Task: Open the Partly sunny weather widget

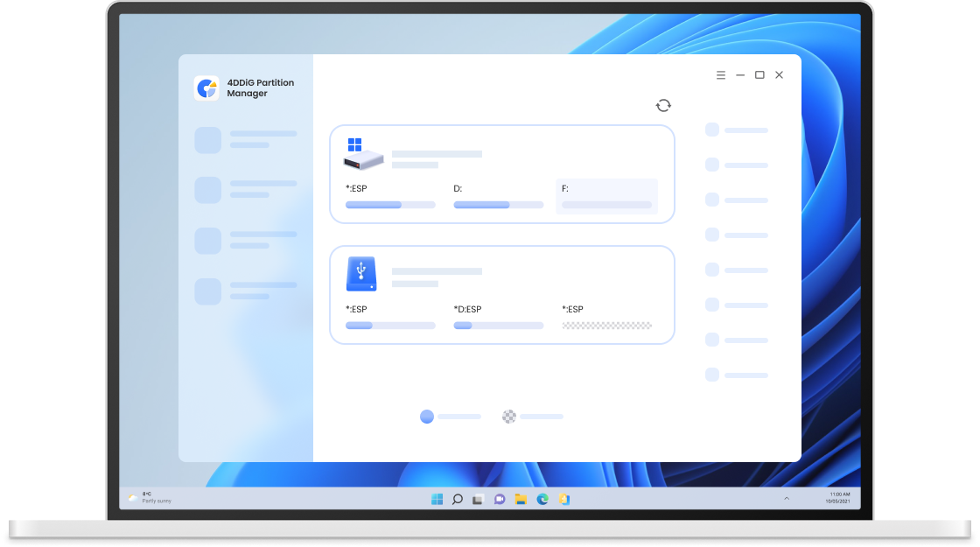Action: (150, 498)
